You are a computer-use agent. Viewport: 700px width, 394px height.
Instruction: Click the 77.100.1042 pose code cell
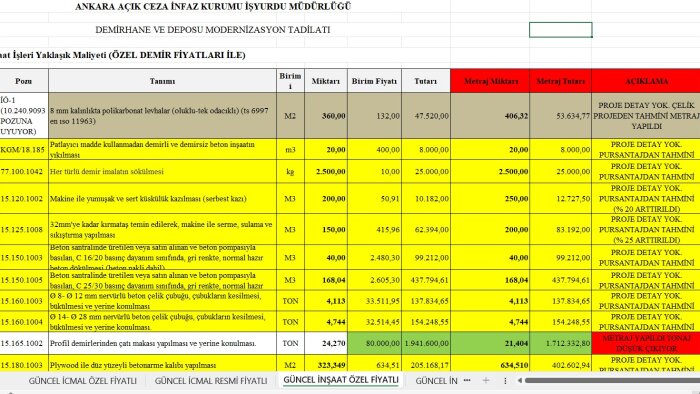[x=24, y=171]
